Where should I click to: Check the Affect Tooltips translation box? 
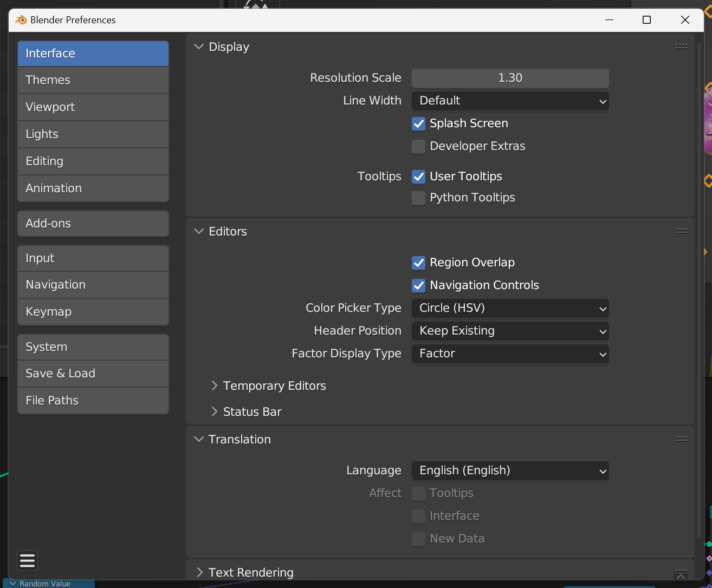tap(418, 493)
